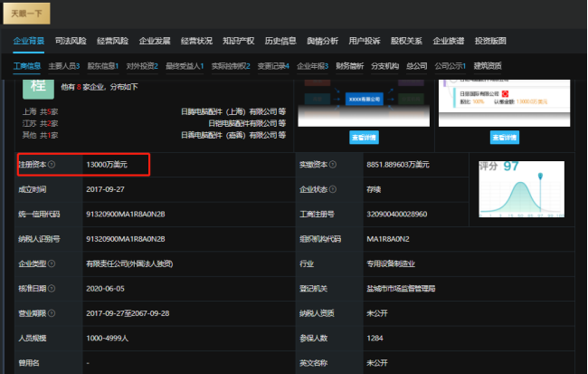Click the info icon beside 企业状态
This screenshot has height=374, width=588.
pos(333,189)
